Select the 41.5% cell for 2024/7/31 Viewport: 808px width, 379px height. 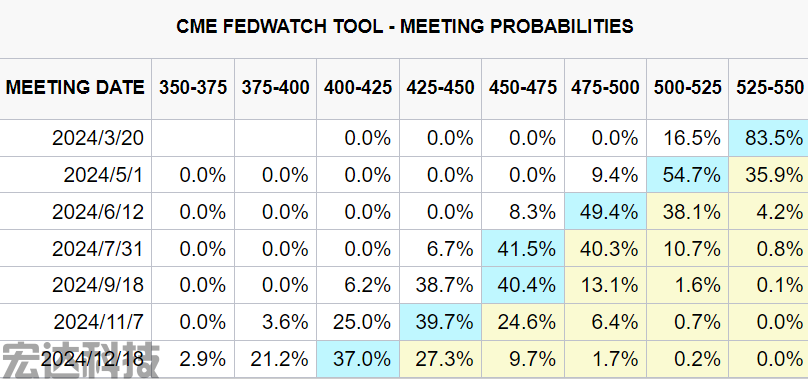(x=523, y=249)
